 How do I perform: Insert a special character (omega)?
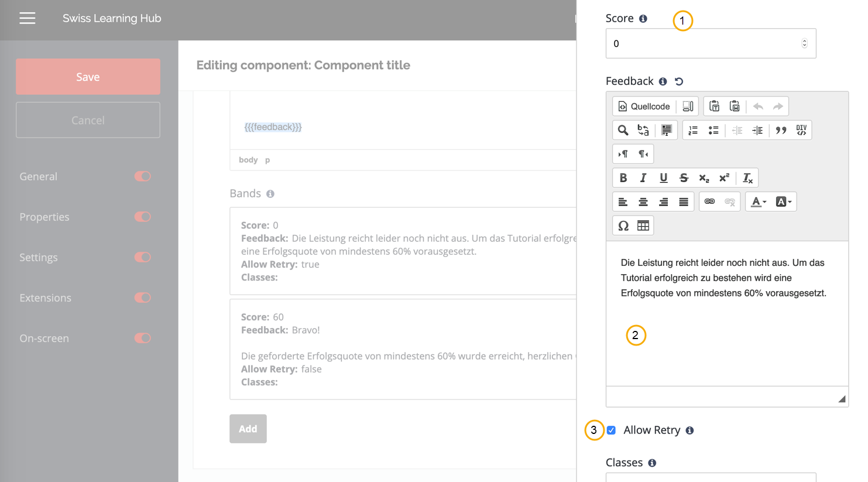623,225
